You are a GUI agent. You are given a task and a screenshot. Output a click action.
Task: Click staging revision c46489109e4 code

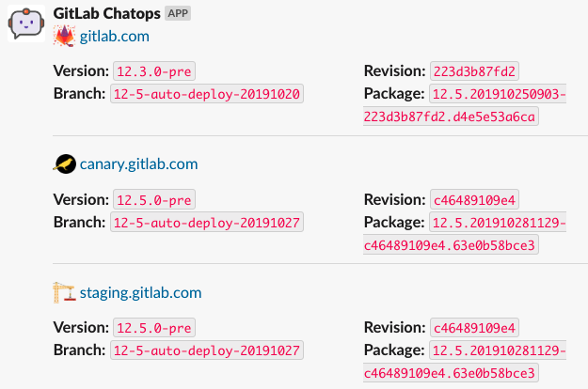(474, 328)
